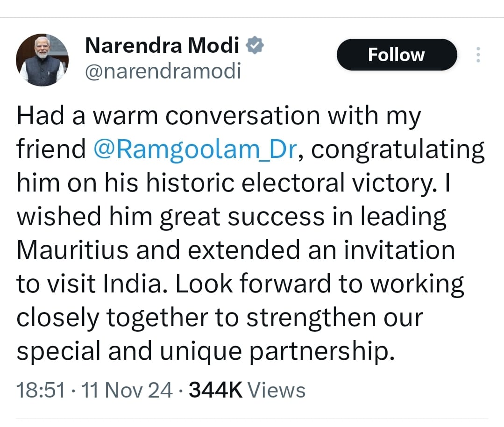Click the word 'partnership.' ending the tweet
The width and height of the screenshot is (504, 427).
pos(322,352)
